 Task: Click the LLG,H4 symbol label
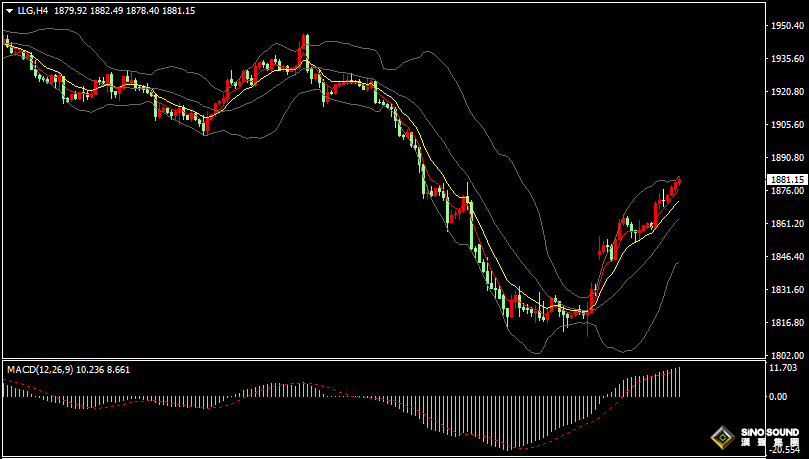33,10
